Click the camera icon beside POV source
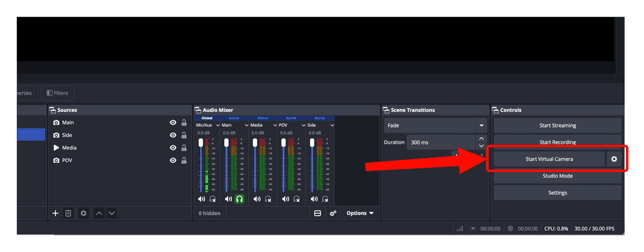Viewport: 644px width, 252px height. tap(56, 160)
